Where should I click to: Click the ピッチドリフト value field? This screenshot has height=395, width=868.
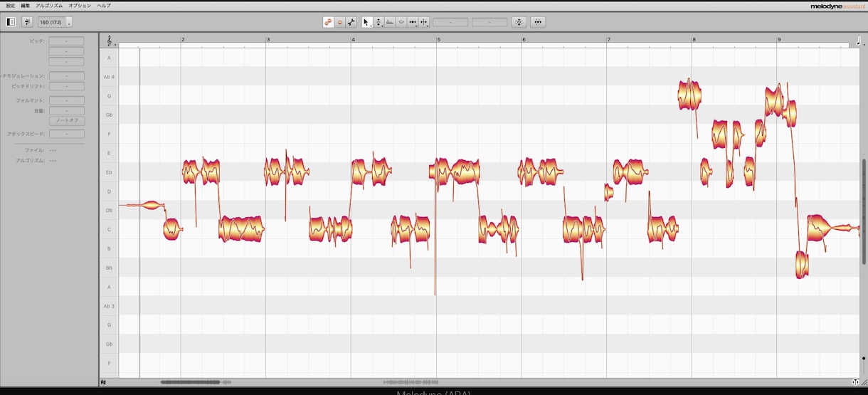point(66,86)
